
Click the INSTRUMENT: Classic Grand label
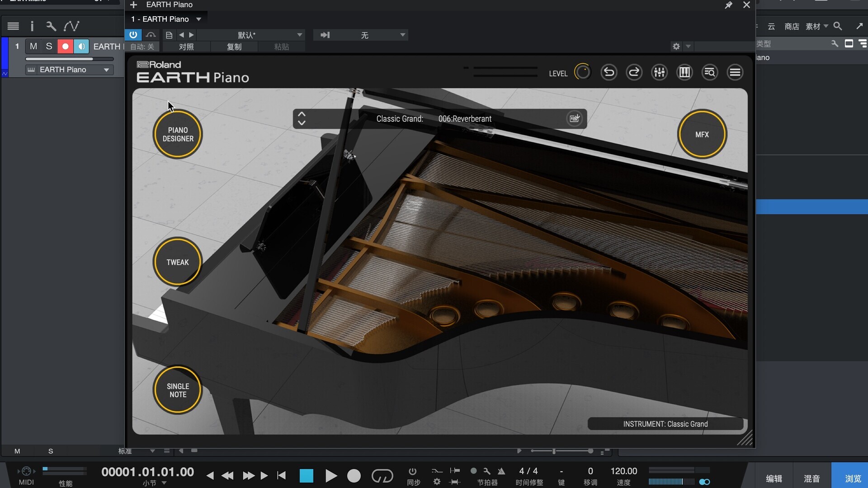point(665,424)
